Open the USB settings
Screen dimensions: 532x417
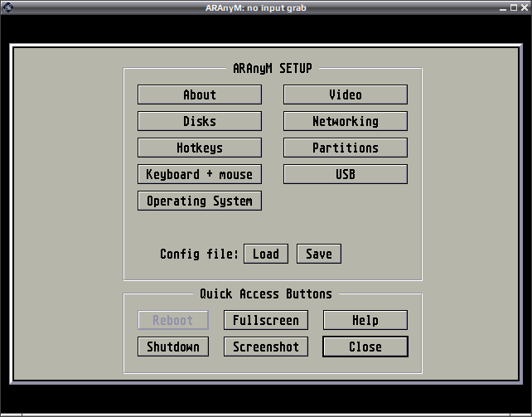346,174
